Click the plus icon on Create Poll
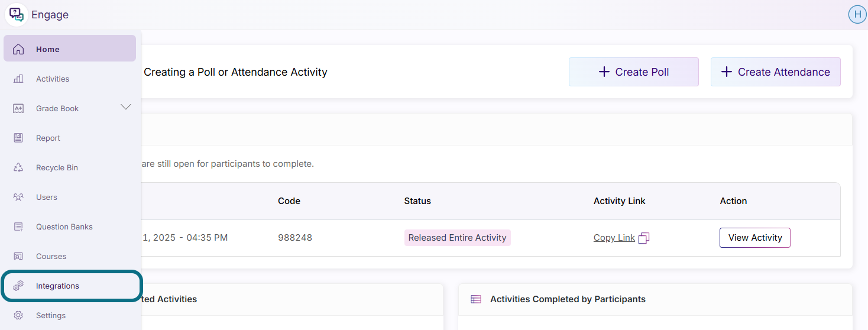 [604, 72]
